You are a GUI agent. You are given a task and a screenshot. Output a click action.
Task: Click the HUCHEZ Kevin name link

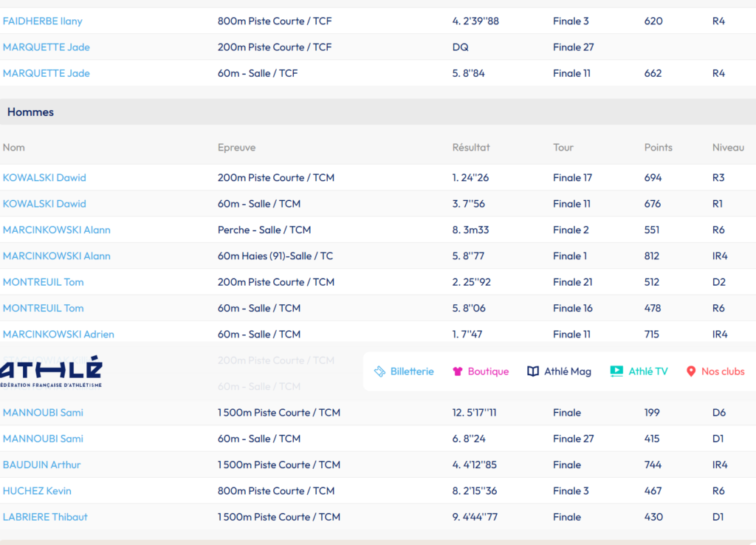[37, 491]
